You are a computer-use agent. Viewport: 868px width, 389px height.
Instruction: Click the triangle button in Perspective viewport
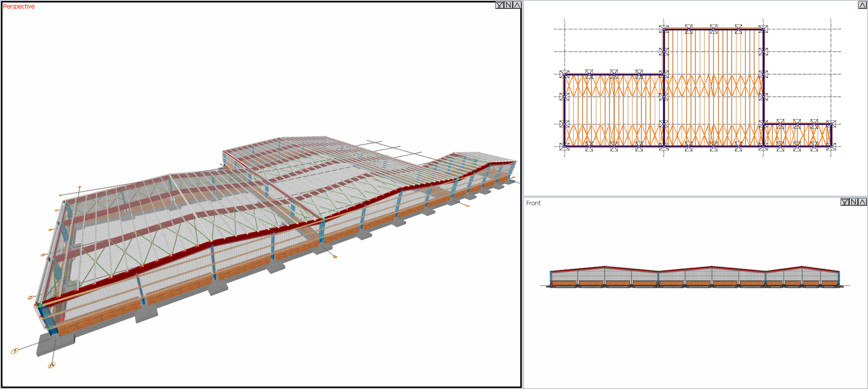(x=517, y=5)
